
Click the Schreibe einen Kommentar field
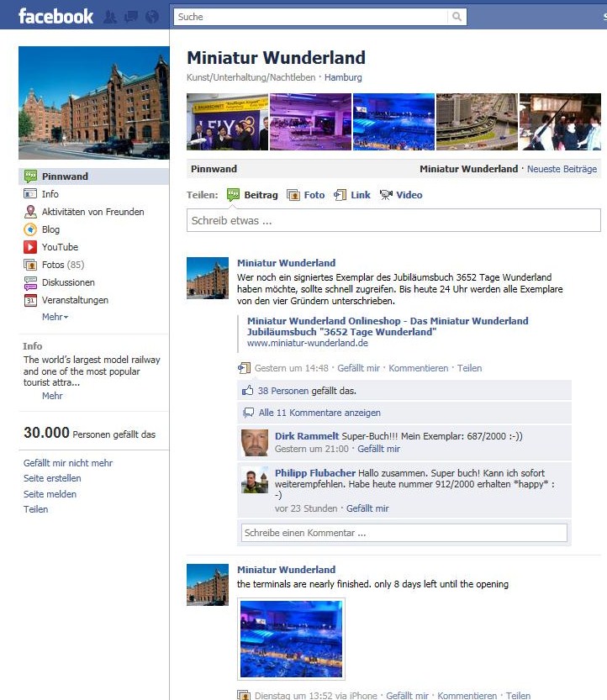tap(404, 533)
